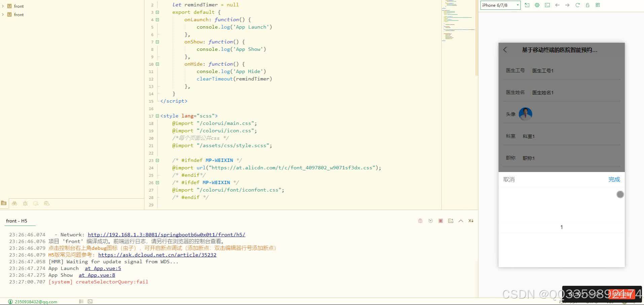Open a new terminal from console toolbar
644x305 pixels.
point(451,221)
